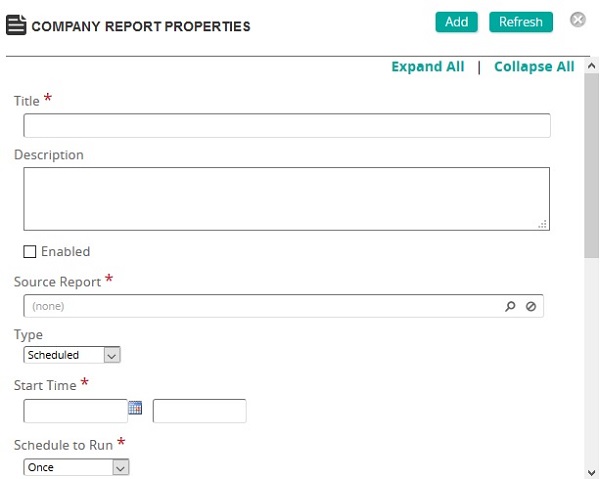Click the vertical scrollbar thumb
Viewport: 600px width, 479px height.
click(591, 160)
